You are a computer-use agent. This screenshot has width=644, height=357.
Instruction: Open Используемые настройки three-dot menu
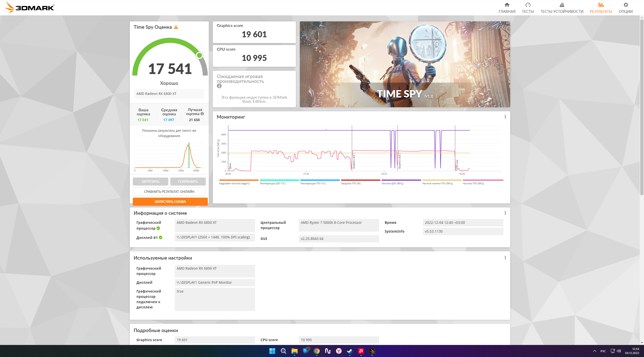point(505,258)
